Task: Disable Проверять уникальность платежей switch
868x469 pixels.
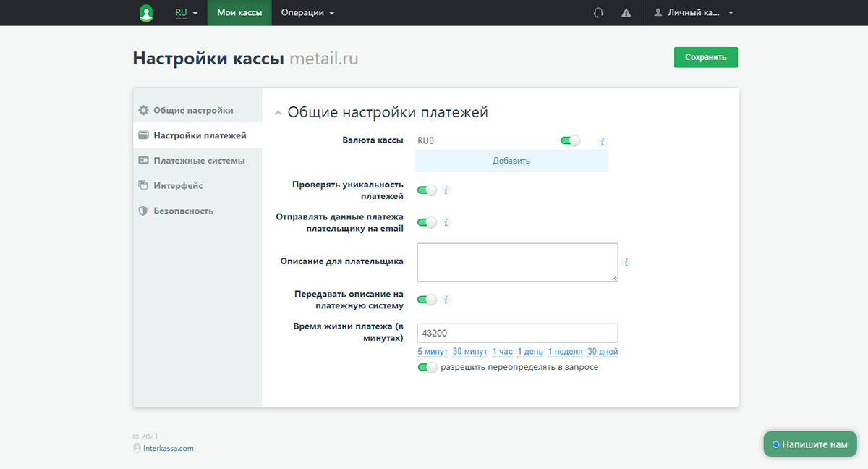Action: point(427,190)
